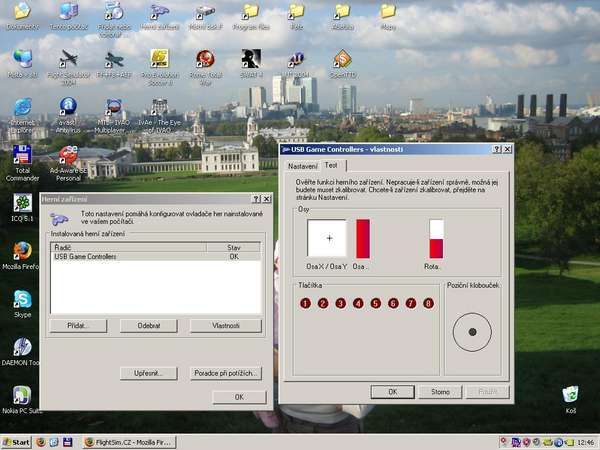Select the MTL - IVAO Multiplayer icon
Image resolution: width=600 pixels, height=450 pixels.
coord(114,115)
